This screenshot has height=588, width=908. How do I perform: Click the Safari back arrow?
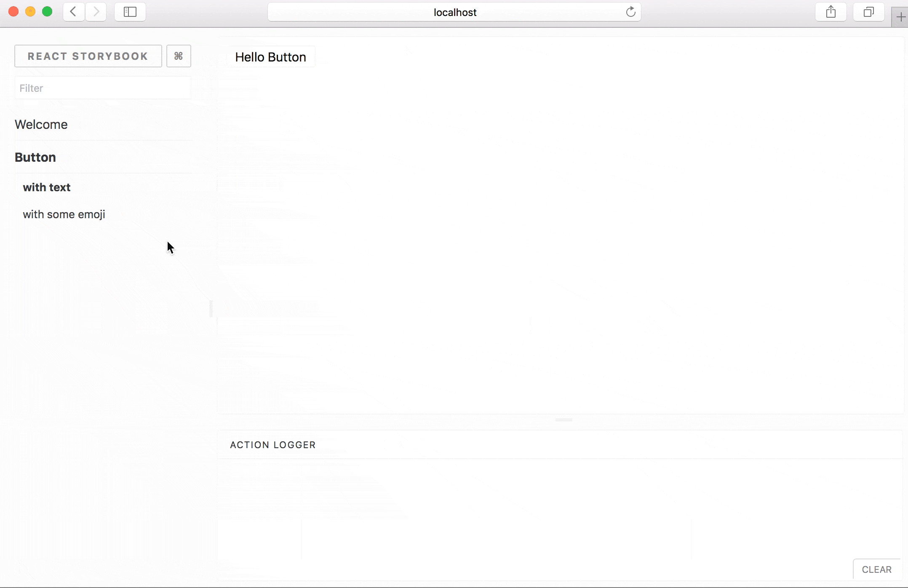pyautogui.click(x=73, y=12)
